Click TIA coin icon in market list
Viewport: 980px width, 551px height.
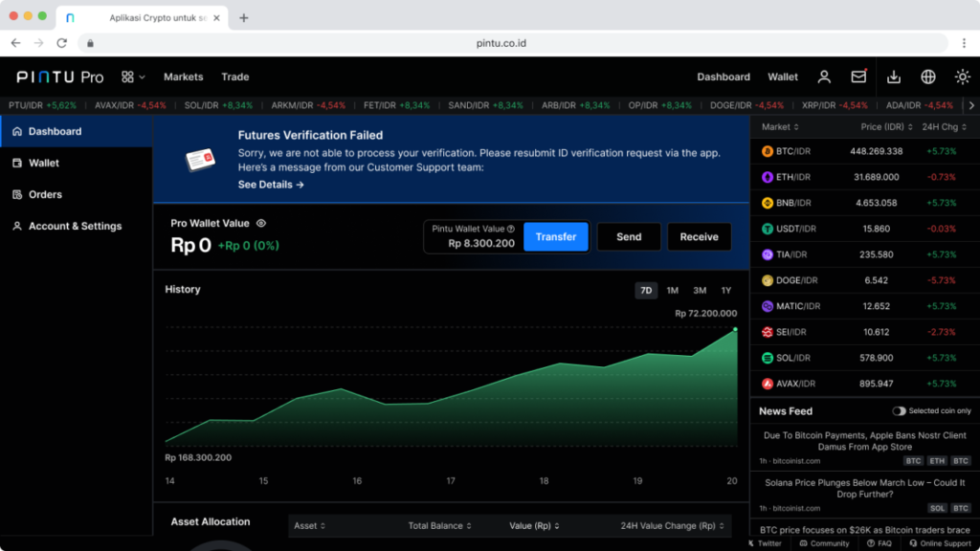pyautogui.click(x=767, y=254)
